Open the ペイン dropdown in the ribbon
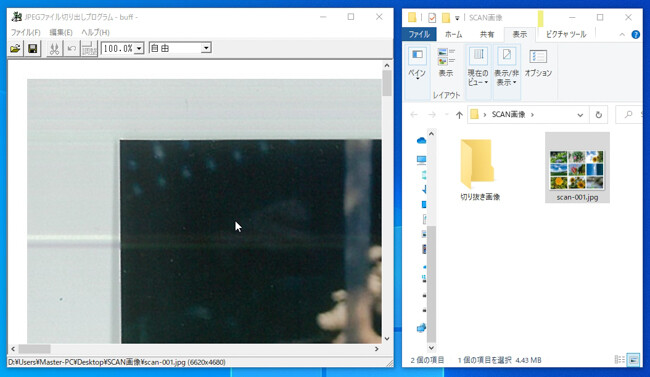Viewport: 650px width, 377px height. [x=417, y=64]
